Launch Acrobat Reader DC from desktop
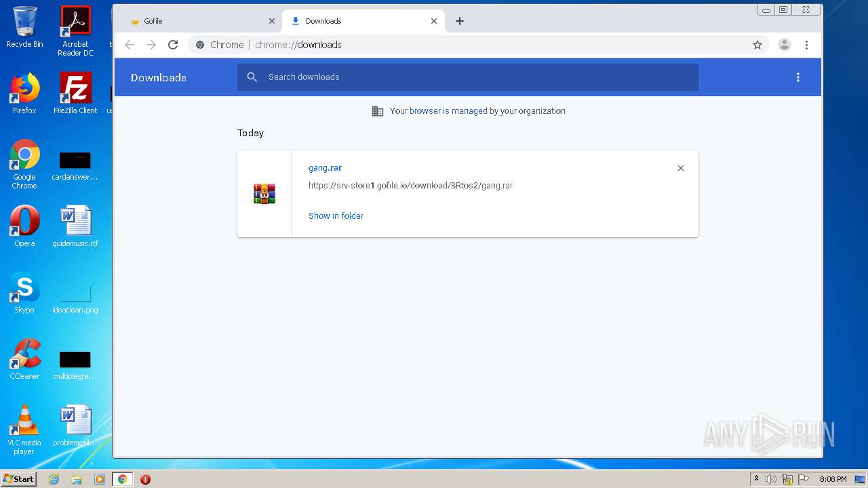The width and height of the screenshot is (868, 488). point(75,31)
